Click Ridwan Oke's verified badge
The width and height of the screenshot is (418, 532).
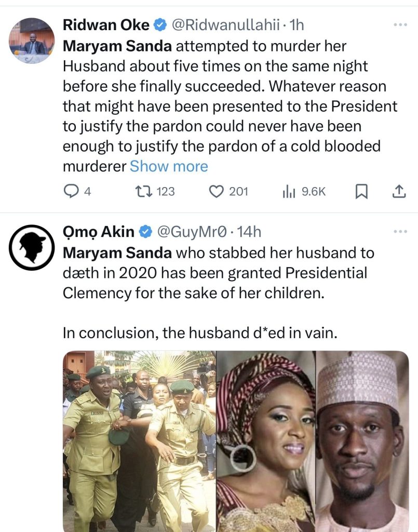coord(161,24)
